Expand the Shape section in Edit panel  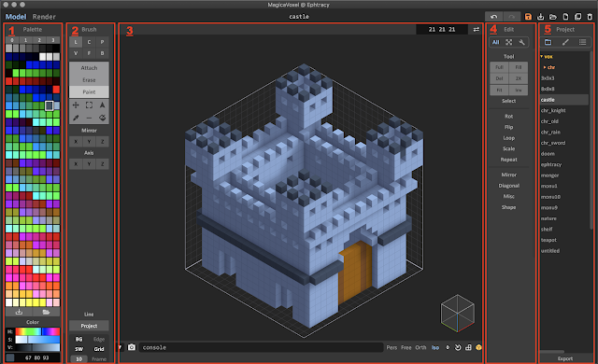pyautogui.click(x=508, y=207)
